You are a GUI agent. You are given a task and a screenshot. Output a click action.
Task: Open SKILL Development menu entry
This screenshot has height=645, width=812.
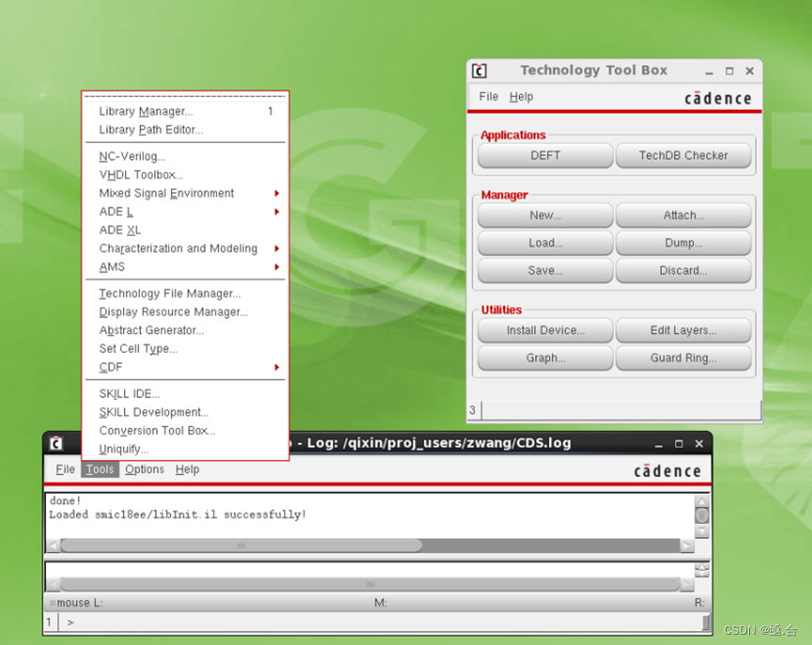point(185,412)
